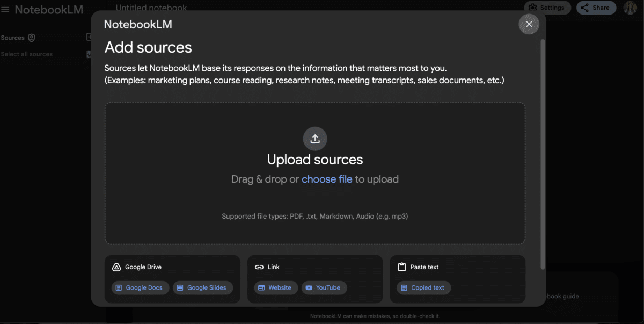Close the Add sources dialog
This screenshot has width=644, height=324.
529,24
